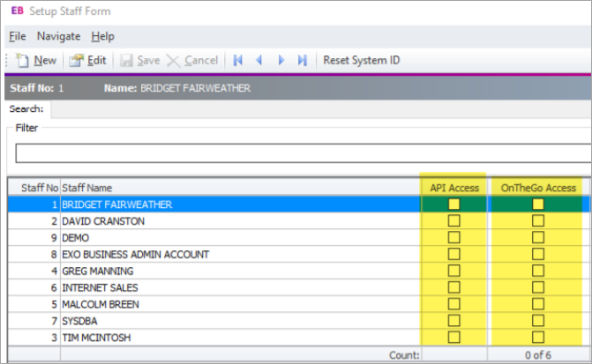Screen dimensions: 592x364
Task: Jump to first record navigation arrow
Action: (237, 61)
